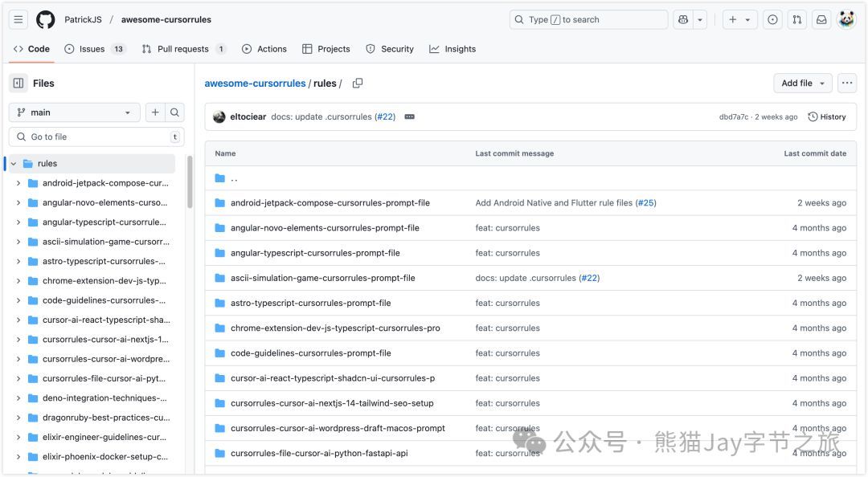
Task: Expand deno-integration-techniques folder in sidebar tree
Action: coord(18,398)
